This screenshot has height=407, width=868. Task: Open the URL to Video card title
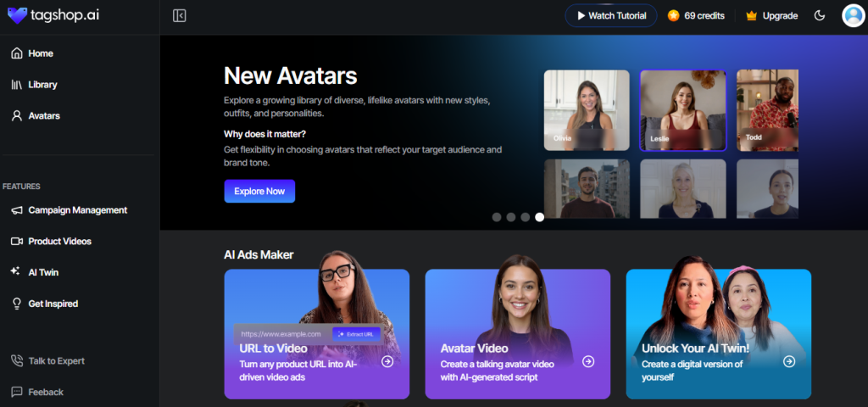pos(274,348)
